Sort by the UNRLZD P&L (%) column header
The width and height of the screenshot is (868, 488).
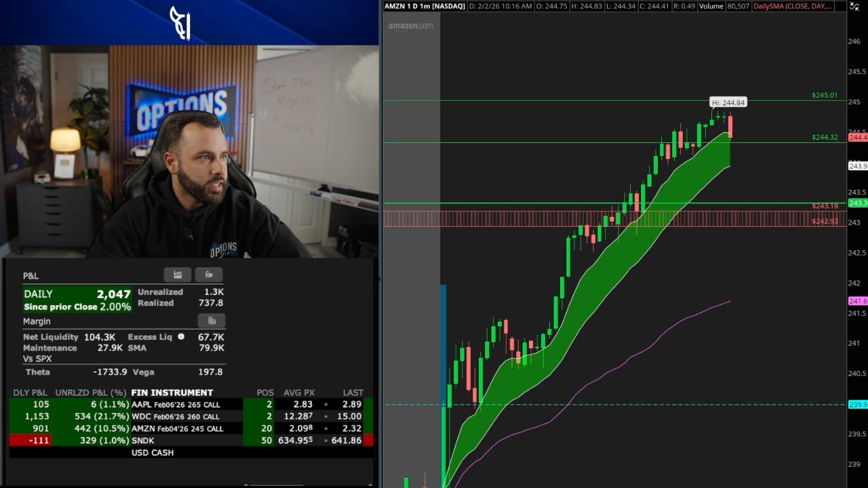click(x=91, y=392)
